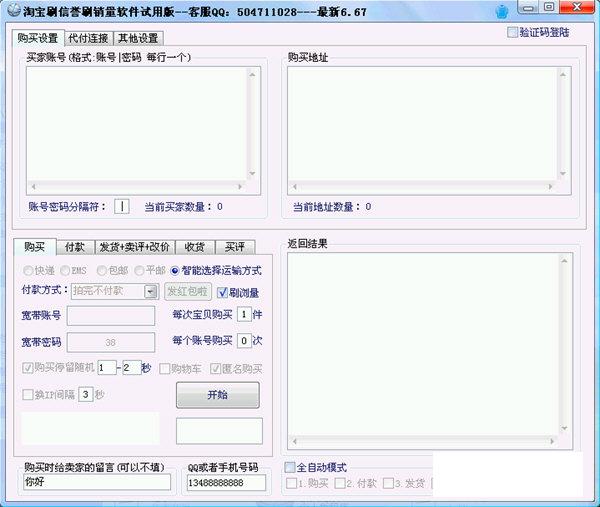Click the 每次宝贝购买 quantity field

[x=244, y=315]
